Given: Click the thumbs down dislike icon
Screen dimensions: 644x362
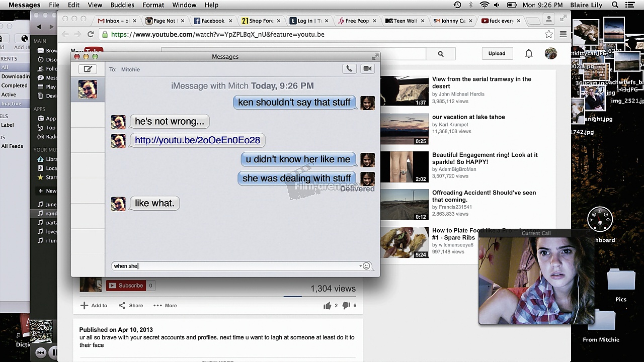Looking at the screenshot, I should (x=346, y=305).
